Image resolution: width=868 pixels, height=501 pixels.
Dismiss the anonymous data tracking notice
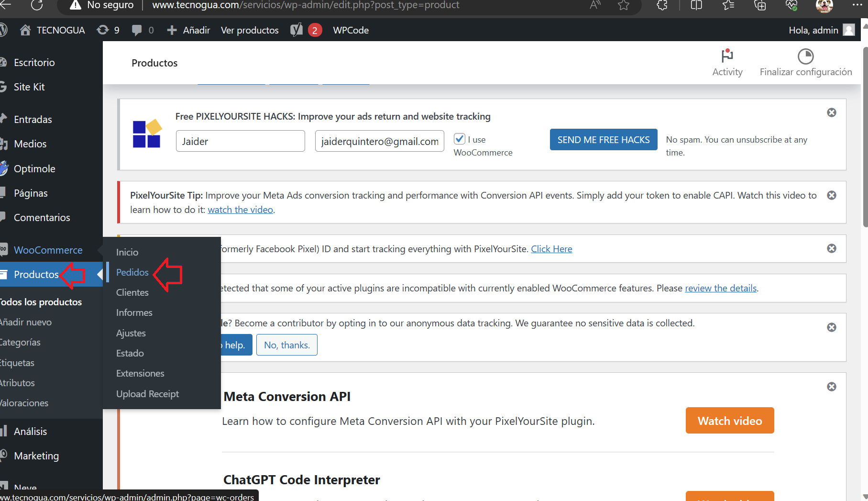(832, 327)
